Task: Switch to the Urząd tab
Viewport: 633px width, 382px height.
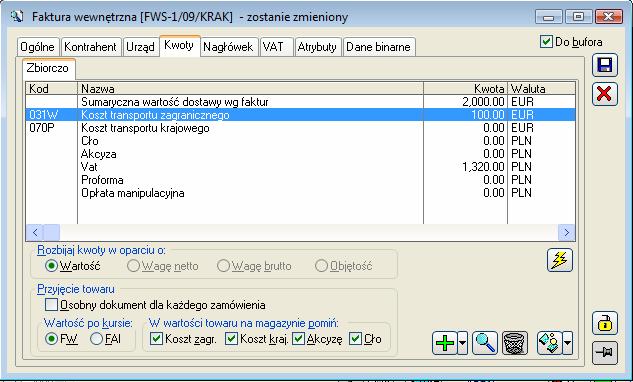Action: [140, 47]
